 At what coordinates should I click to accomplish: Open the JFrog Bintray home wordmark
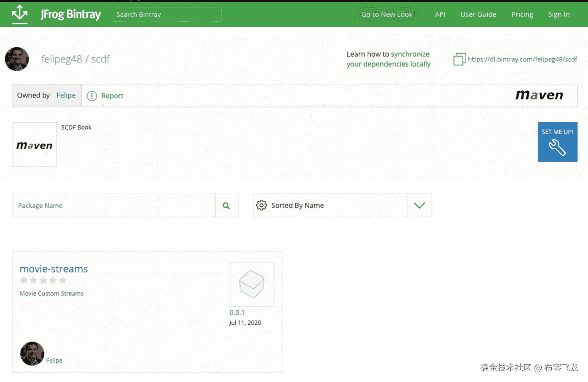coord(71,14)
